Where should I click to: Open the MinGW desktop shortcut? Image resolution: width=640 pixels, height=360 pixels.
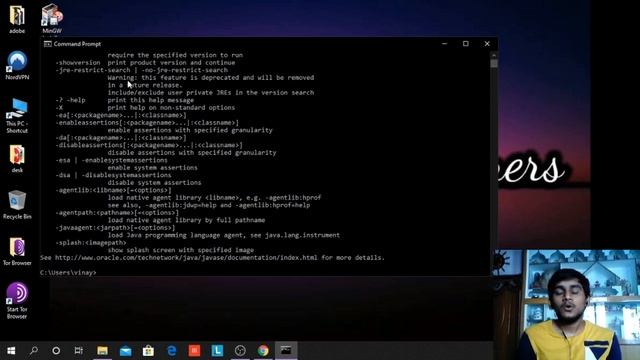(x=52, y=19)
